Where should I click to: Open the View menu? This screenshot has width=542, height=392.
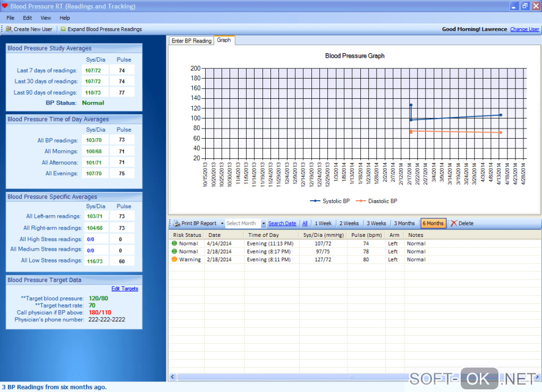click(46, 18)
